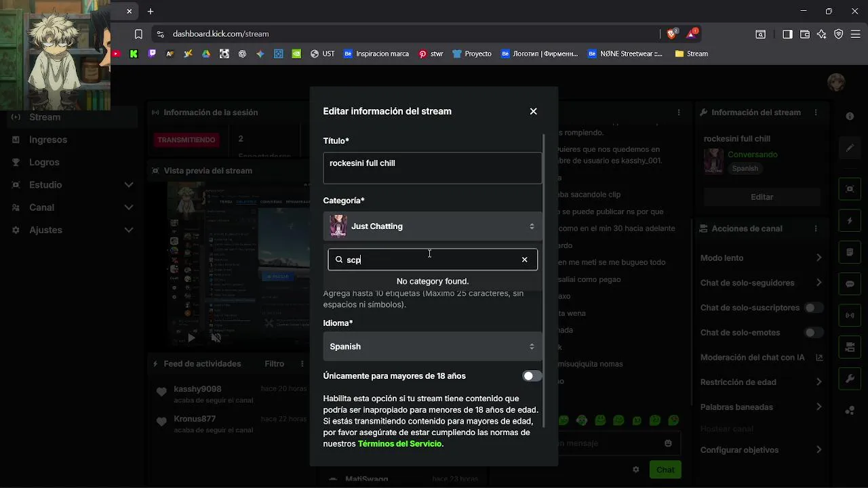
Task: Toggle the browser sidebar panel icon
Action: coord(787,34)
